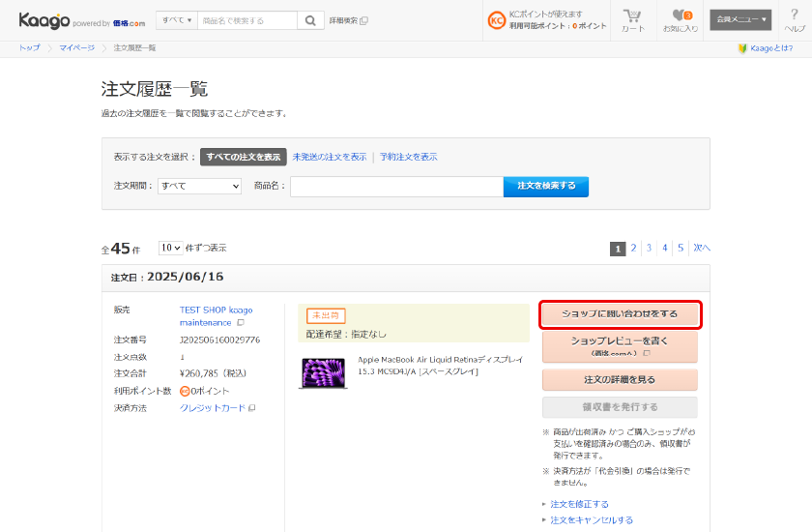Click order total ¥260,785 (税込)
The height and width of the screenshot is (532, 812).
point(213,373)
